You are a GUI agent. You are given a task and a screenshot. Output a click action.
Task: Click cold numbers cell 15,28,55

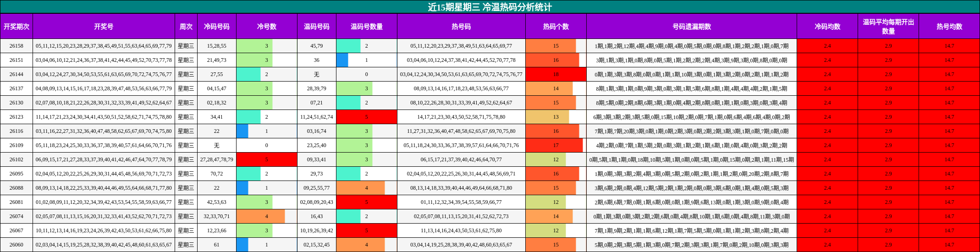click(217, 46)
